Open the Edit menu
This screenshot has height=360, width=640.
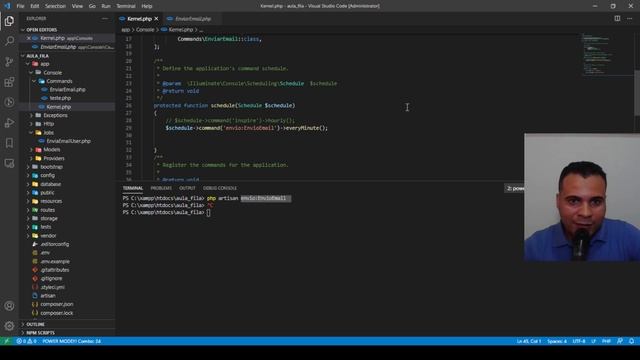pyautogui.click(x=35, y=6)
